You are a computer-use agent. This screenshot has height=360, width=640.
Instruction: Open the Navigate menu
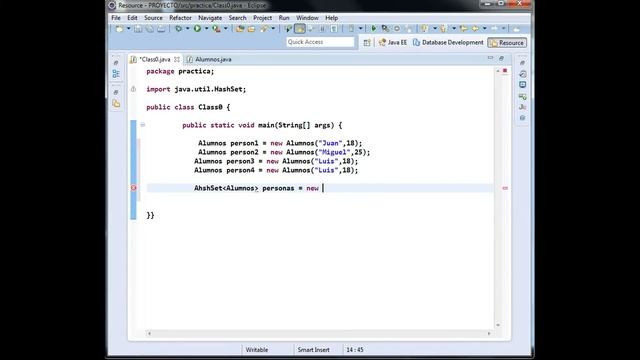click(x=210, y=18)
